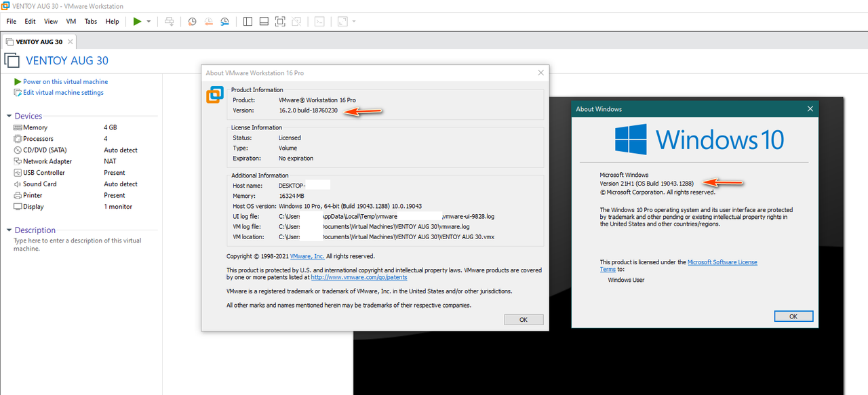Click the large VENTOY AUG 30 heading icon
Viewport: 868px width, 395px height.
pos(12,60)
